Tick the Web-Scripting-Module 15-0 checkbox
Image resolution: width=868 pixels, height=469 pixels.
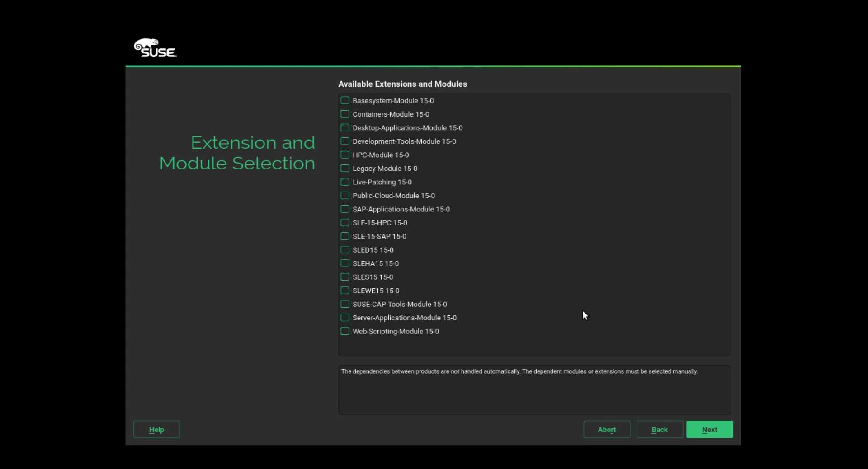click(345, 331)
